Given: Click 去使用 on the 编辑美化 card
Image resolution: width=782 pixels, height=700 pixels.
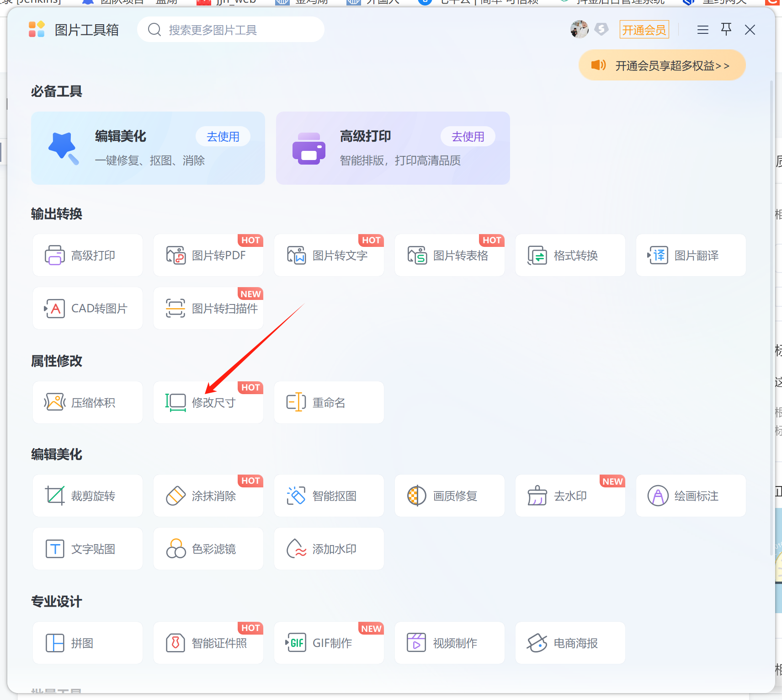Looking at the screenshot, I should 223,136.
